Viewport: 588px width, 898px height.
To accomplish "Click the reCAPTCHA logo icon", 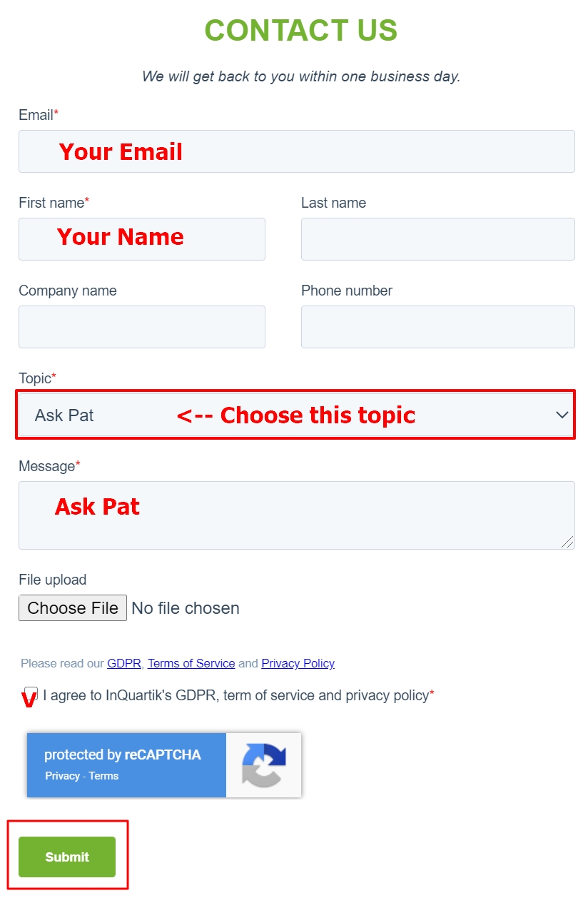I will click(x=264, y=765).
